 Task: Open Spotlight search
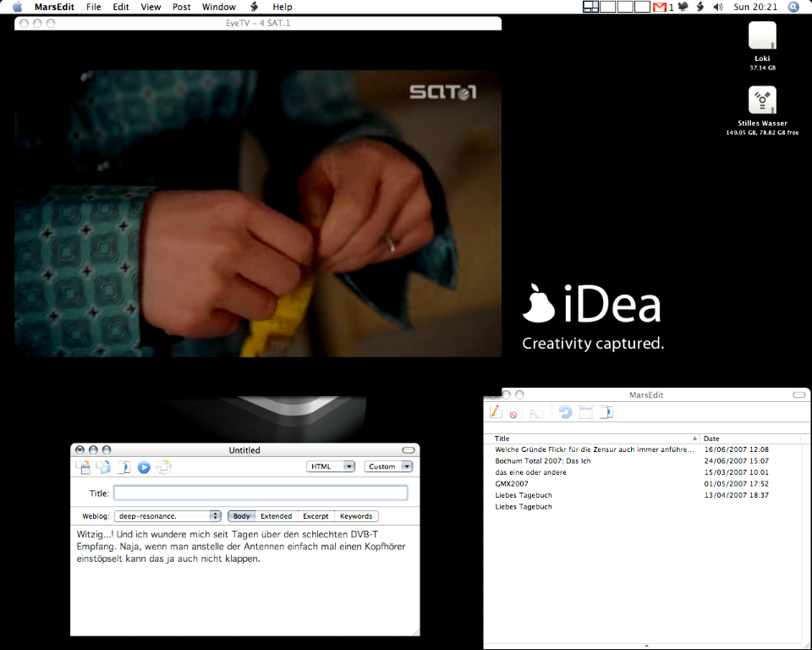click(x=793, y=7)
